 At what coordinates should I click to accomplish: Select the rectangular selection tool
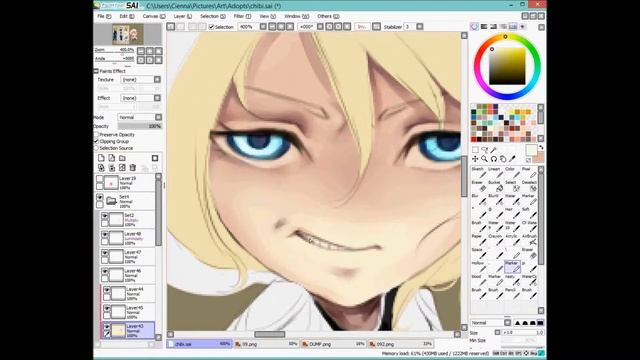pos(475,150)
